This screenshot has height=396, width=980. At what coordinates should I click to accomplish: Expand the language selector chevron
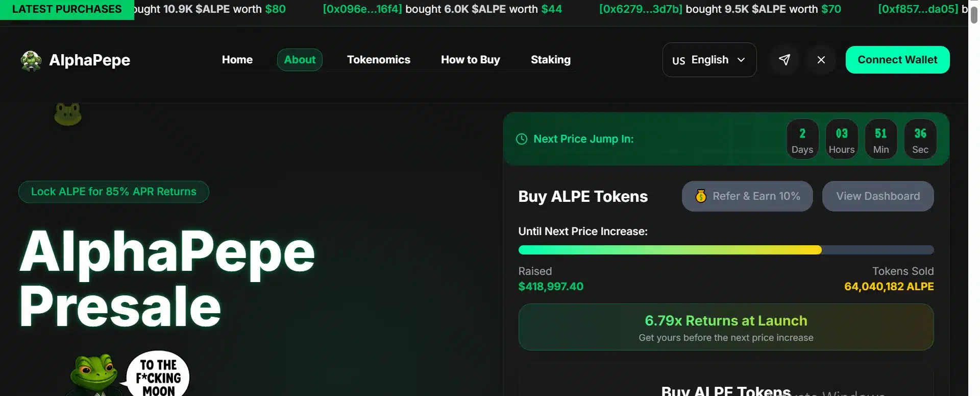pos(742,60)
